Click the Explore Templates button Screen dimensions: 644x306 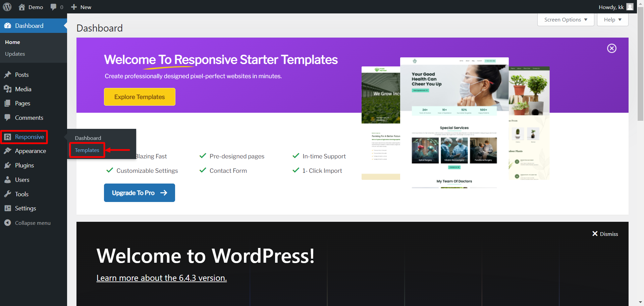point(140,97)
